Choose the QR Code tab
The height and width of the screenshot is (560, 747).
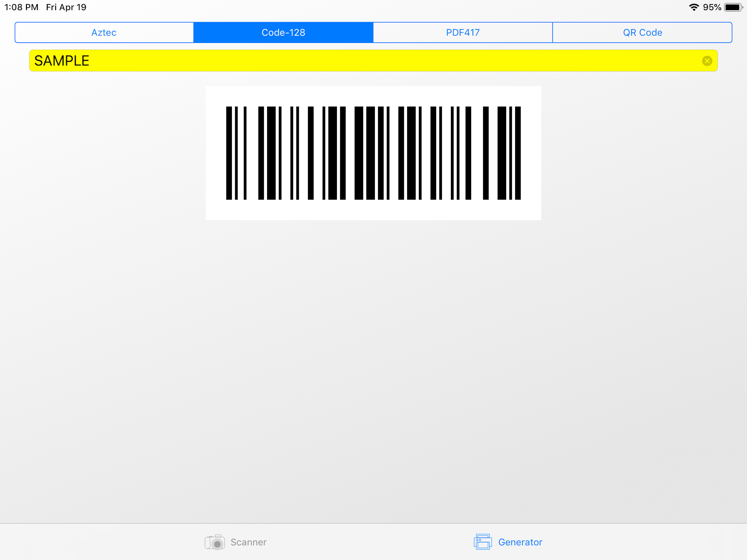[x=642, y=33]
